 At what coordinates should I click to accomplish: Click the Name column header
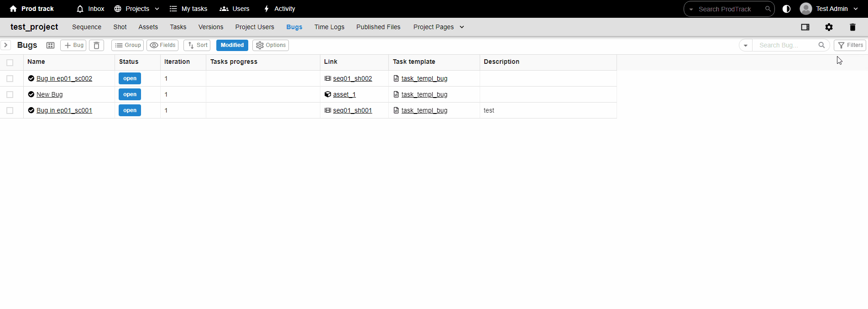tap(69, 62)
